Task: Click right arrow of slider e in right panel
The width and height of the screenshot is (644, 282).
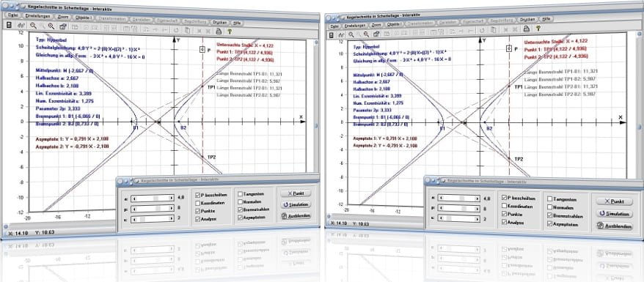Action: (x=477, y=218)
